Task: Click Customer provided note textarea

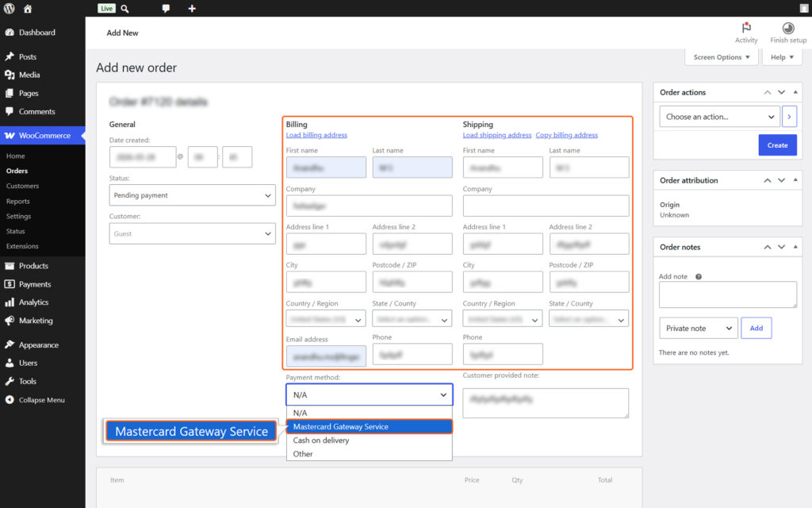Action: coord(546,402)
